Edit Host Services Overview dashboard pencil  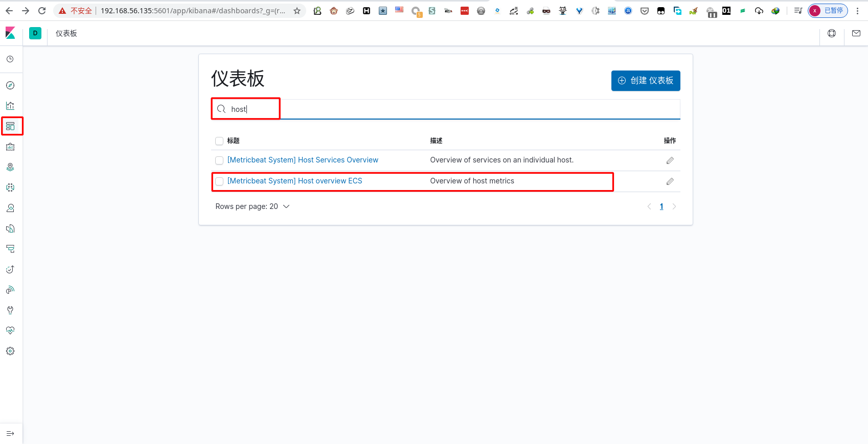click(x=670, y=160)
